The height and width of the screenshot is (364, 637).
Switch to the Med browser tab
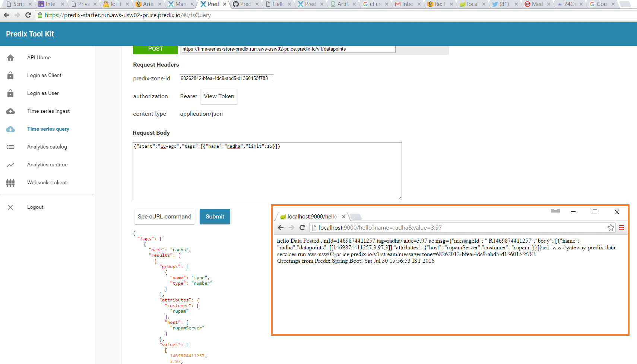[x=537, y=4]
